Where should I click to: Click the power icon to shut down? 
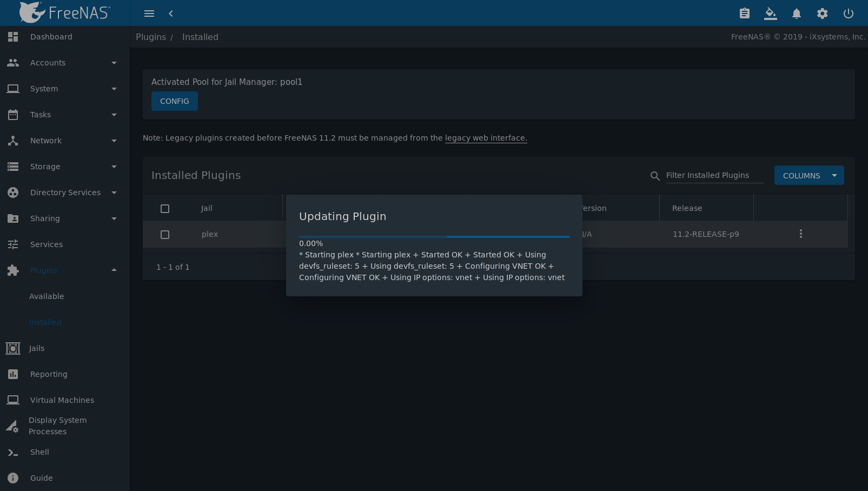(848, 13)
